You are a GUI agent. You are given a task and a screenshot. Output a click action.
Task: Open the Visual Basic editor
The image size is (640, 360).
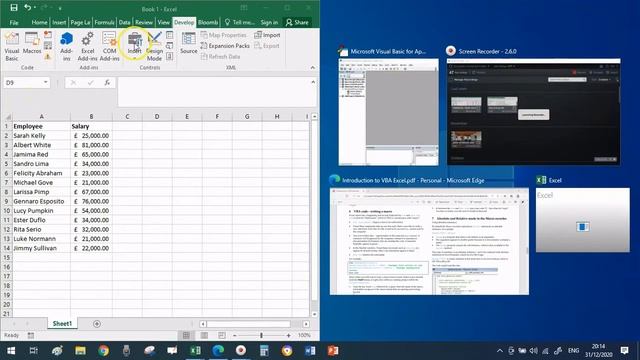[x=11, y=46]
